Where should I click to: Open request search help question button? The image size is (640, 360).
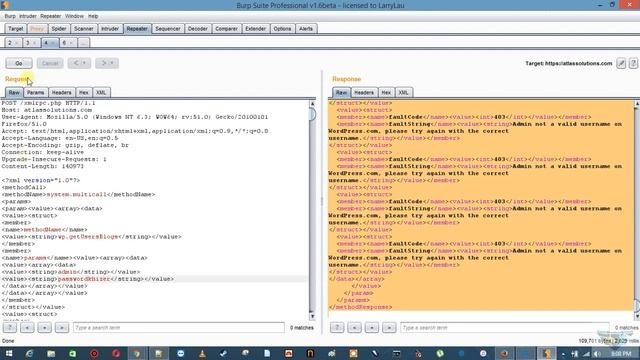pos(10,328)
